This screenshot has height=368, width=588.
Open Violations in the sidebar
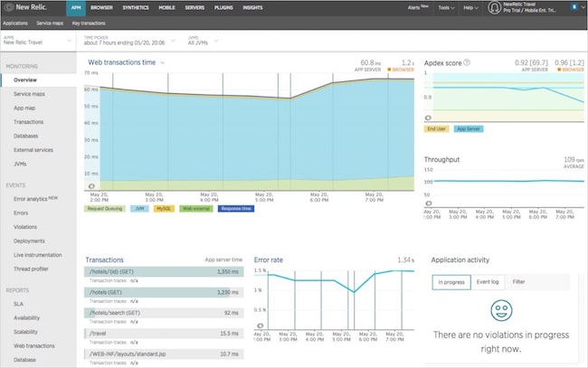(25, 227)
